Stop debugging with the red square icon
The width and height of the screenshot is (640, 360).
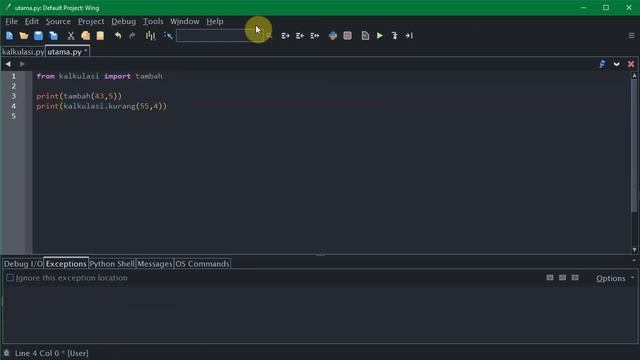click(347, 36)
